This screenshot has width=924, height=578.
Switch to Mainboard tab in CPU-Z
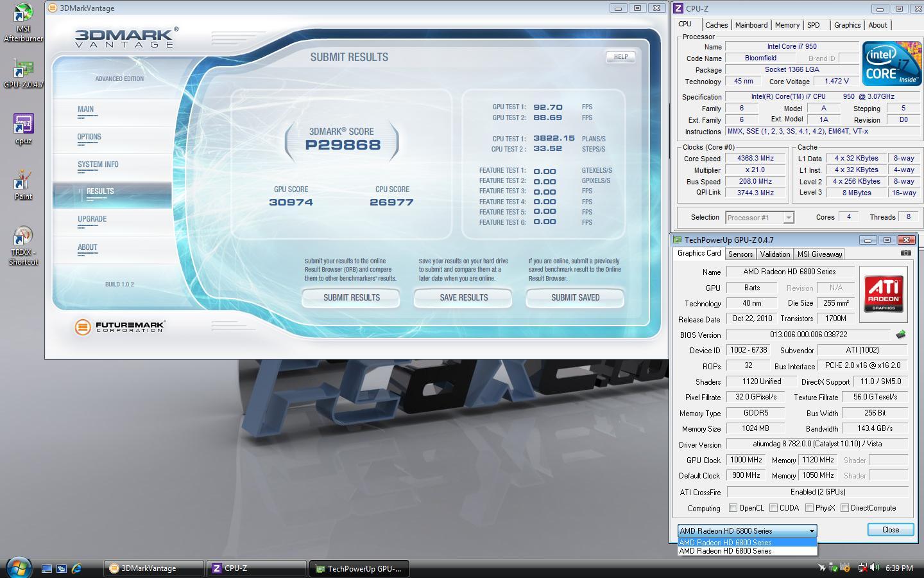point(751,25)
